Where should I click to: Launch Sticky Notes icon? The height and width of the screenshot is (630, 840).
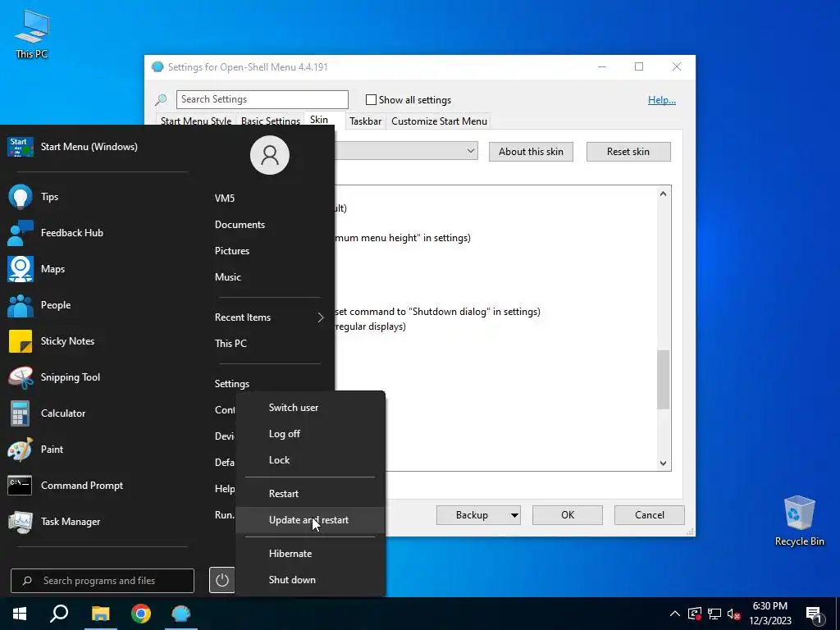click(21, 341)
